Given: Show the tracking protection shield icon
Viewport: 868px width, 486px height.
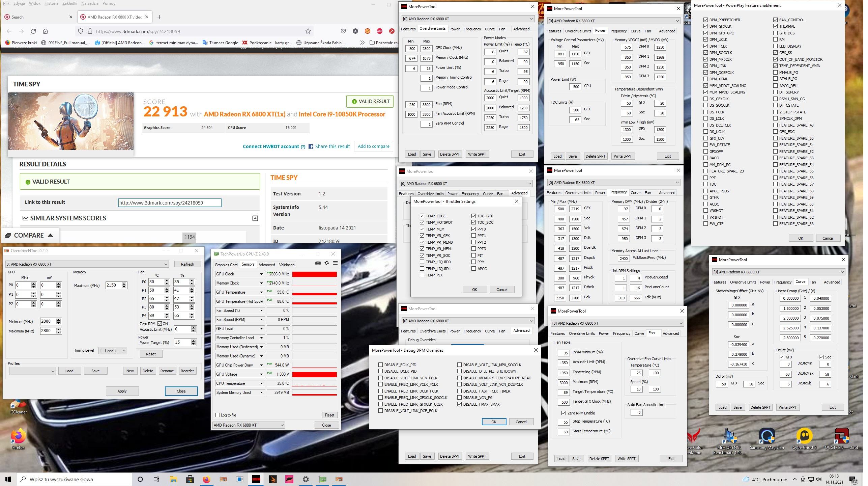Looking at the screenshot, I should [81, 31].
